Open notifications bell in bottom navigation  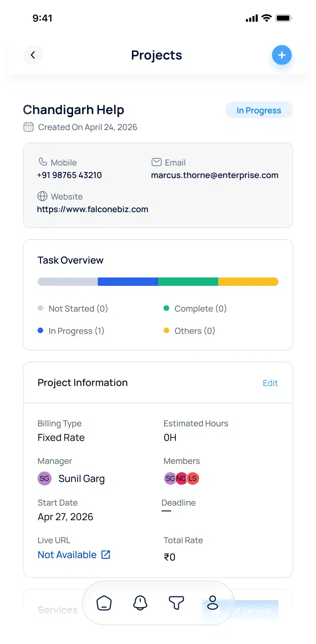[x=140, y=603]
